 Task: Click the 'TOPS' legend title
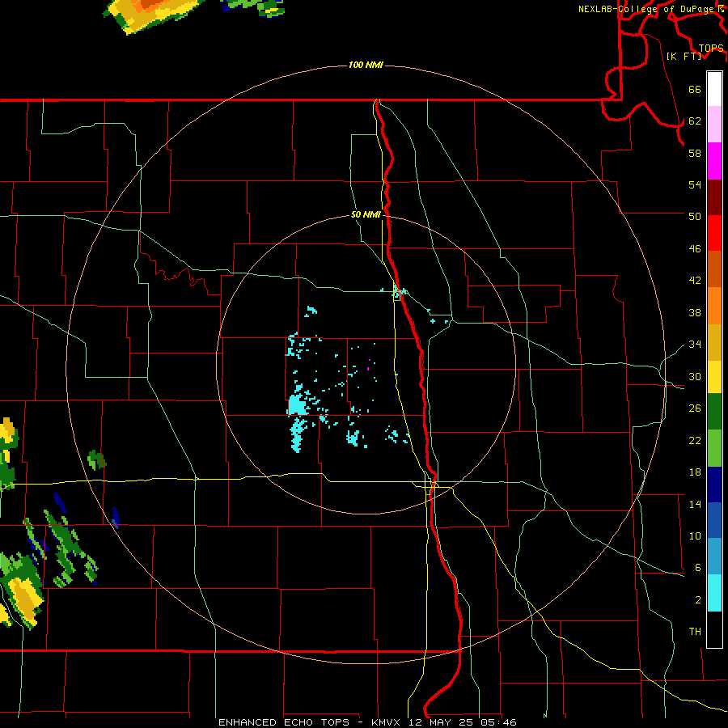[711, 49]
